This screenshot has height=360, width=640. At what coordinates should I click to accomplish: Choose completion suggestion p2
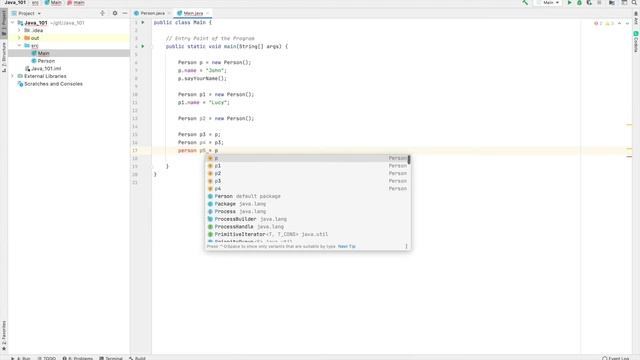pyautogui.click(x=307, y=173)
